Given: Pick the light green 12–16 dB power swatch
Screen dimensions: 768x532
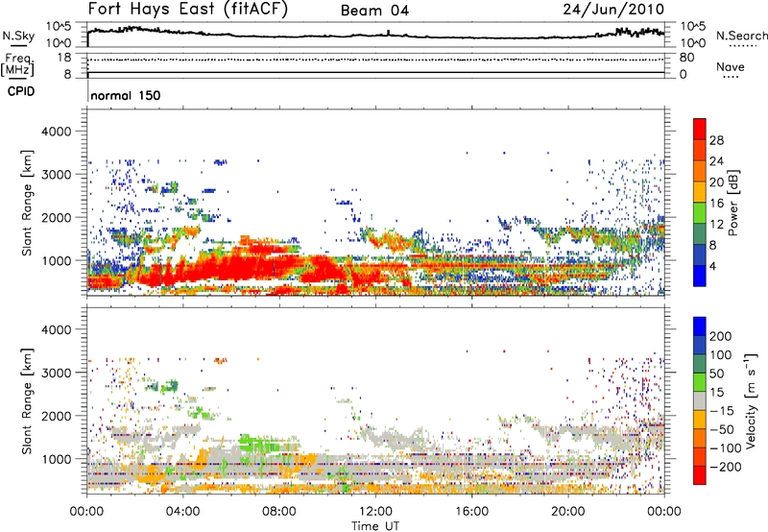Looking at the screenshot, I should 700,212.
